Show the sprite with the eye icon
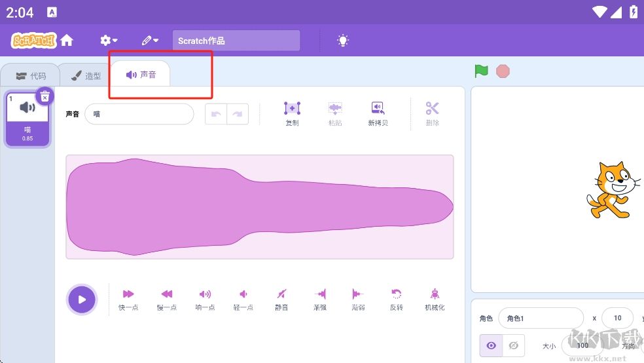The height and width of the screenshot is (363, 644). [492, 345]
